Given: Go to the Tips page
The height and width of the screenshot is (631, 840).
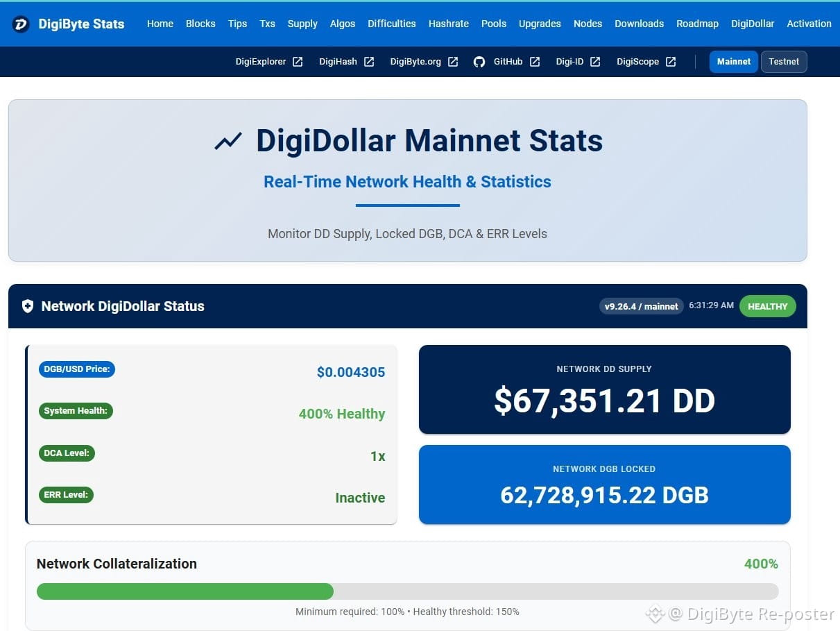Looking at the screenshot, I should click(x=237, y=24).
